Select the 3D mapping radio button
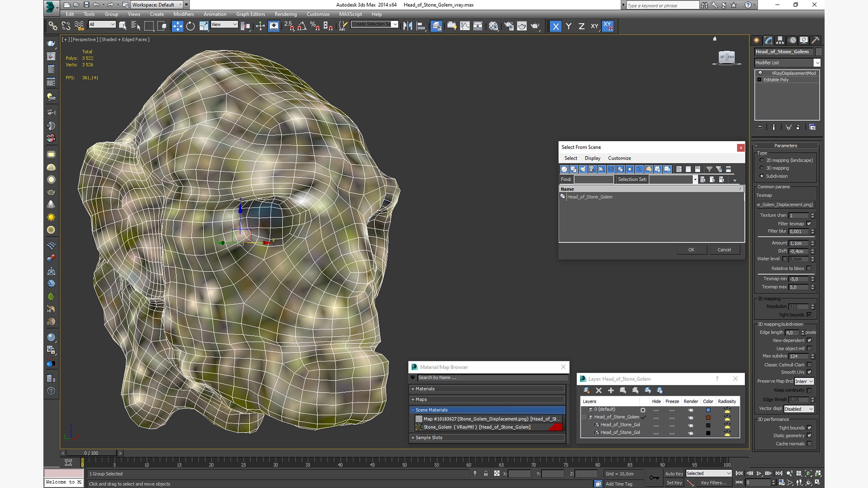The height and width of the screenshot is (488, 868). point(762,168)
